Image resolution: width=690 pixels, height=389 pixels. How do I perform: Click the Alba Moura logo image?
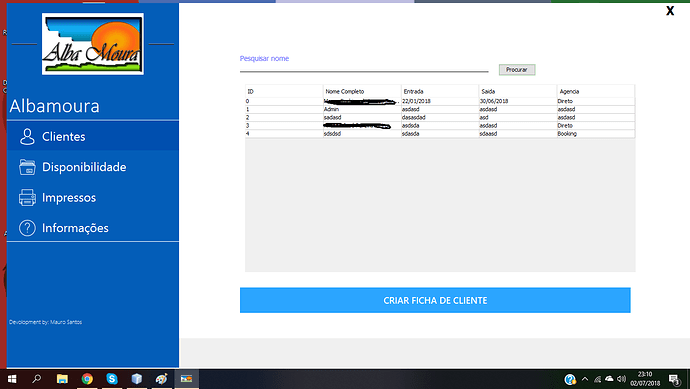93,44
